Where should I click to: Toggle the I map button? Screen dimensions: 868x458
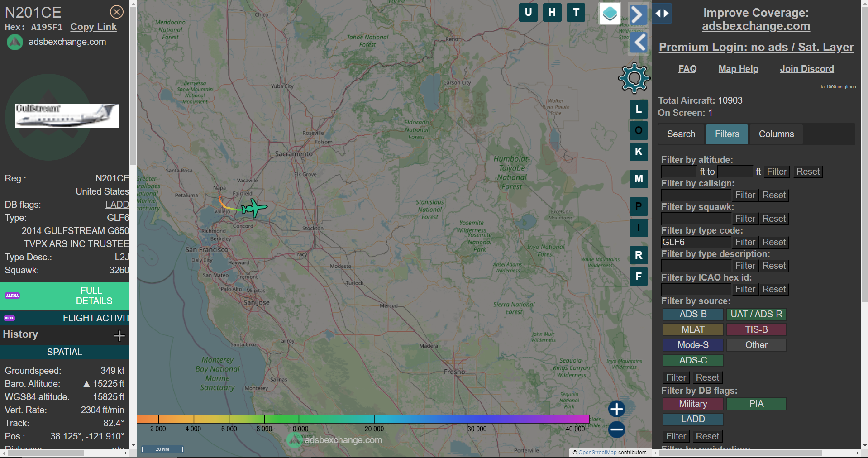pyautogui.click(x=639, y=228)
